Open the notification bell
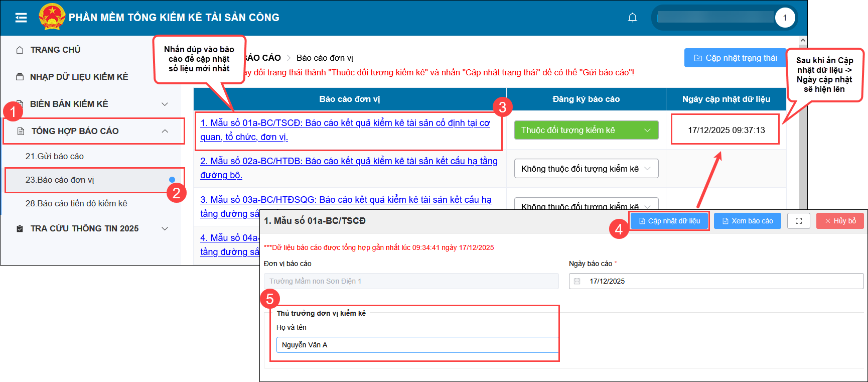Viewport: 868px width, 382px height. click(x=632, y=18)
